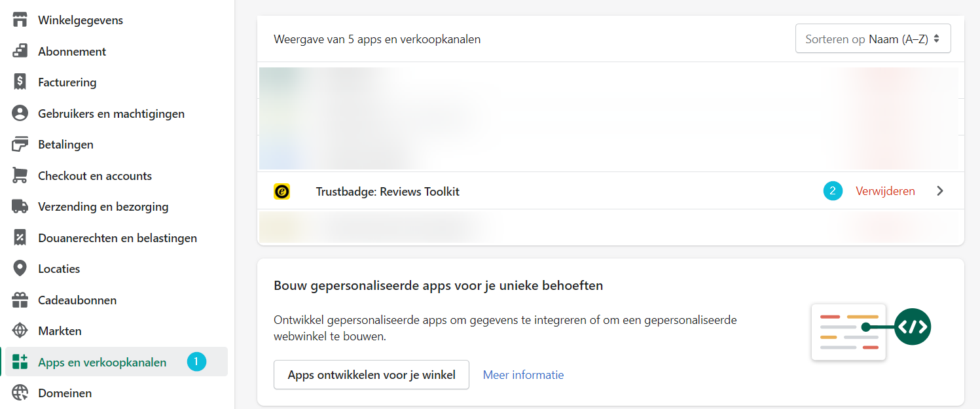
Task: Click the yellow Trustbadge app icon
Action: point(281,192)
